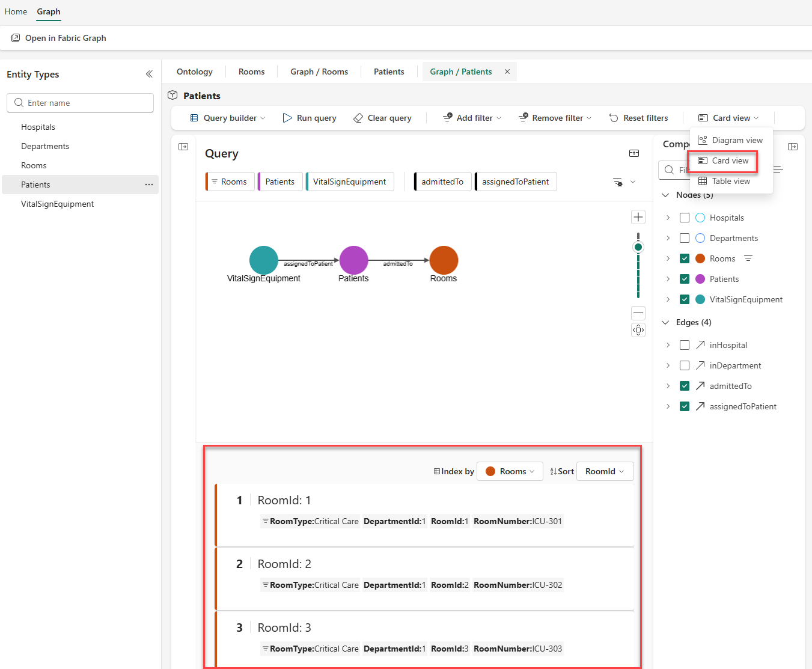The image size is (812, 669).
Task: Open the Index by Rooms dropdown
Action: click(x=510, y=471)
